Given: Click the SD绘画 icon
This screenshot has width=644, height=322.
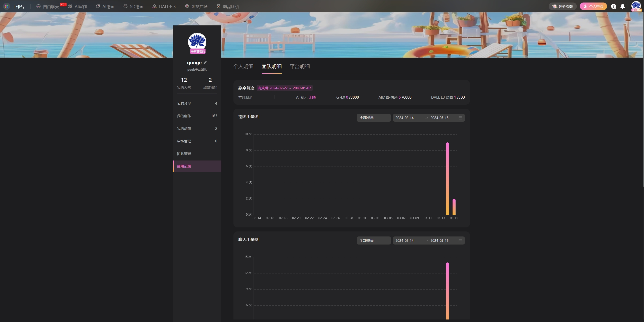Looking at the screenshot, I should 126,7.
